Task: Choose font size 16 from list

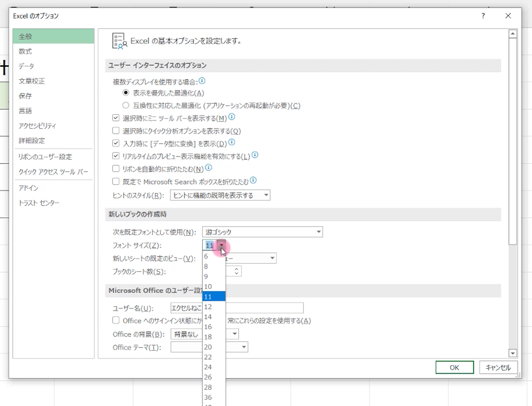Action: tap(214, 327)
